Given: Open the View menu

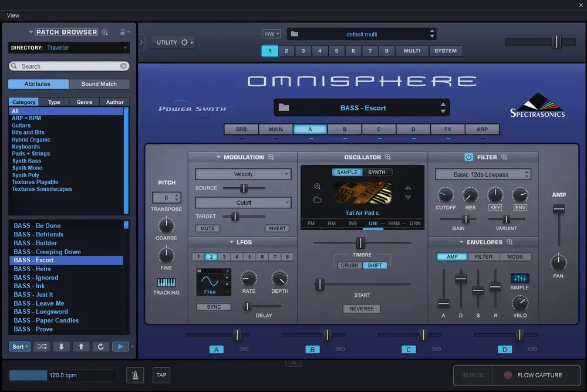Looking at the screenshot, I should (x=13, y=15).
